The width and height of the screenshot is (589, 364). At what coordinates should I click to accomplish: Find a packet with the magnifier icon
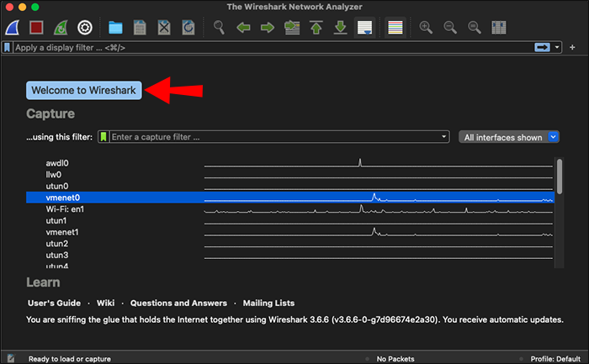click(x=219, y=28)
